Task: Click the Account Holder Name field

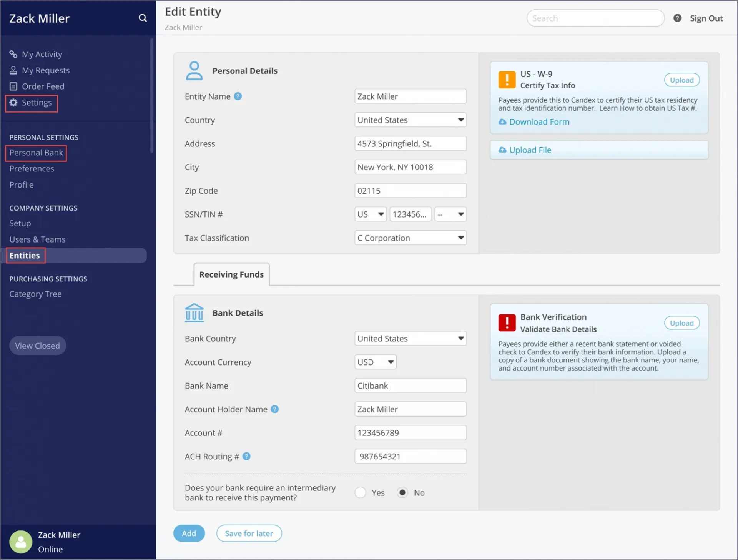Action: (410, 409)
